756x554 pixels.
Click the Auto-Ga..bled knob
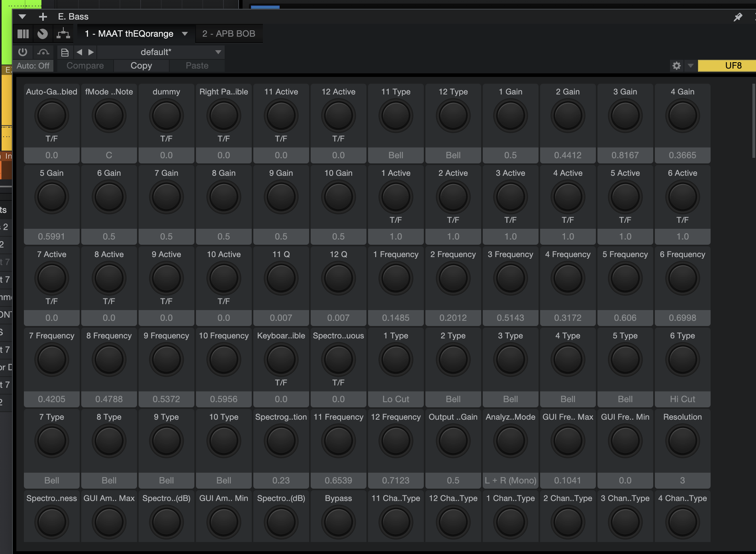tap(52, 116)
